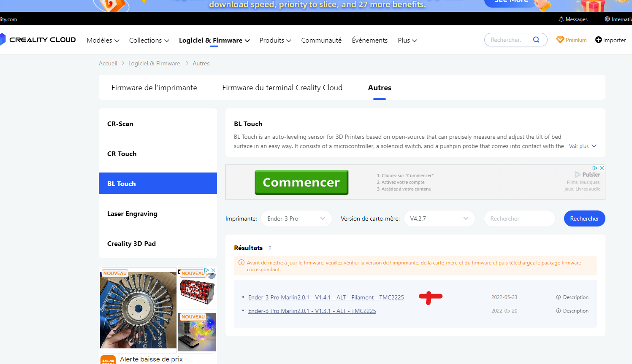This screenshot has height=364, width=632.
Task: Click the Premium diamond icon
Action: click(x=560, y=40)
